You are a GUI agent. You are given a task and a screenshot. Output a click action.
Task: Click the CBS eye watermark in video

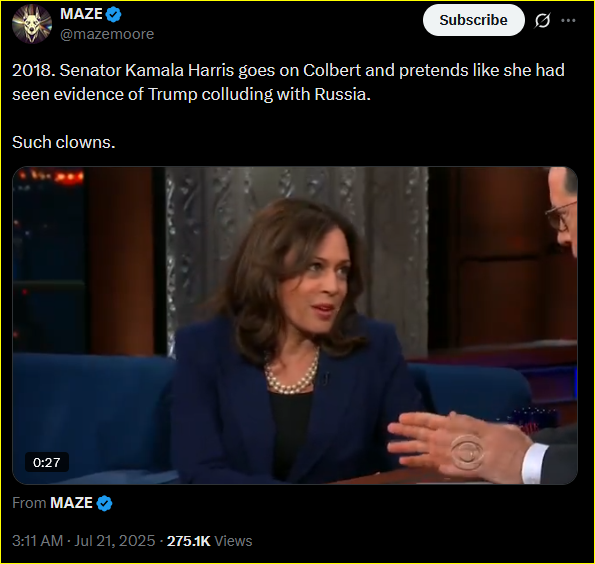[x=467, y=451]
